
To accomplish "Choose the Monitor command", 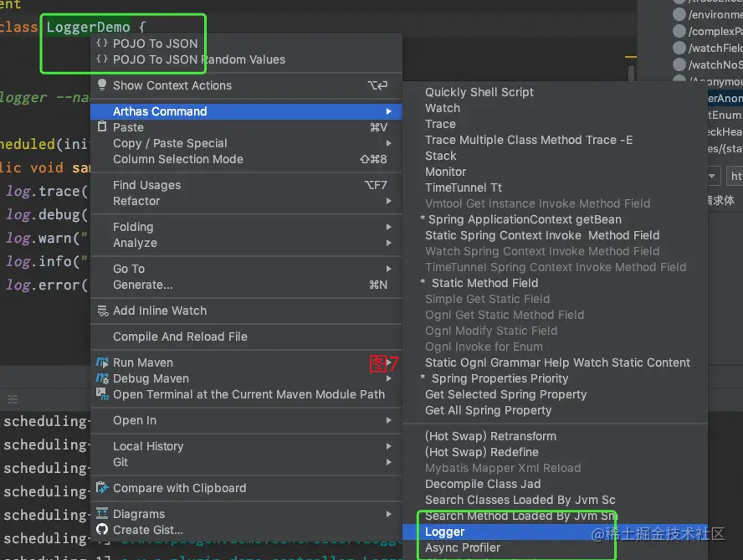I will (555, 172).
